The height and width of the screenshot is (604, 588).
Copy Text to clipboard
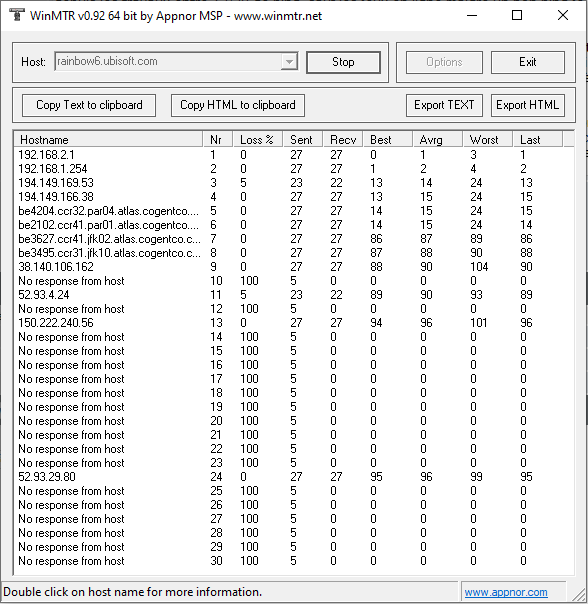[89, 105]
